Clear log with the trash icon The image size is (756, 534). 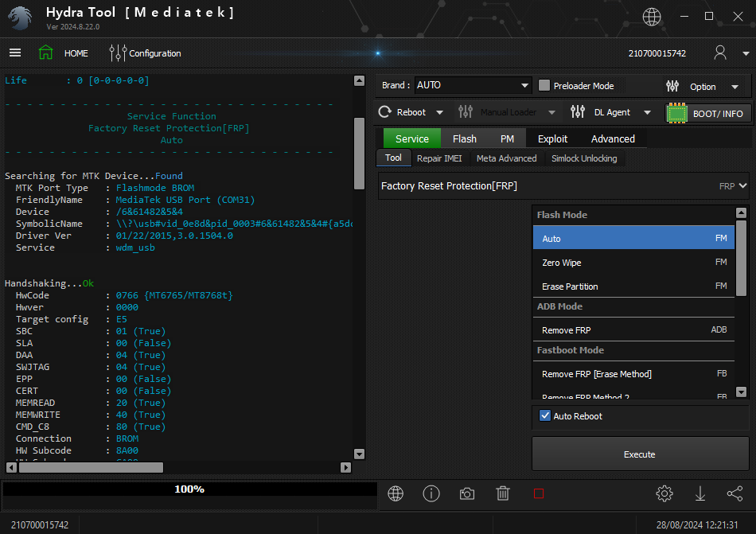click(x=502, y=493)
